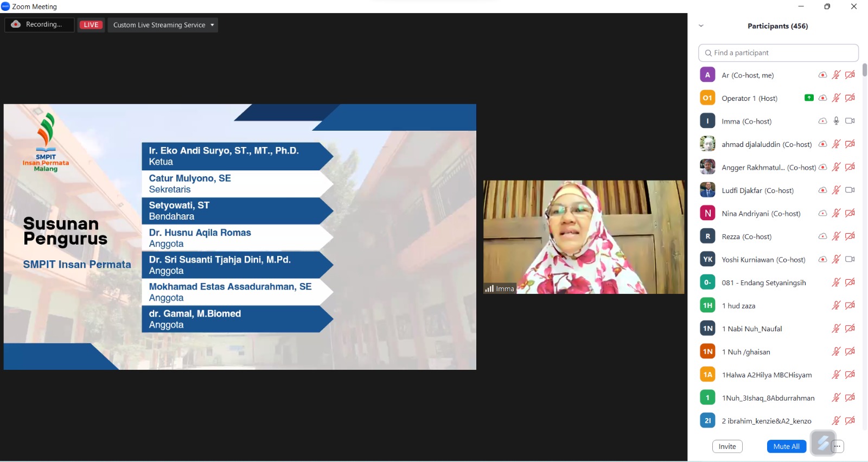Select participant Nina Andriyani (Co-host)
The height and width of the screenshot is (462, 868).
[x=778, y=213]
